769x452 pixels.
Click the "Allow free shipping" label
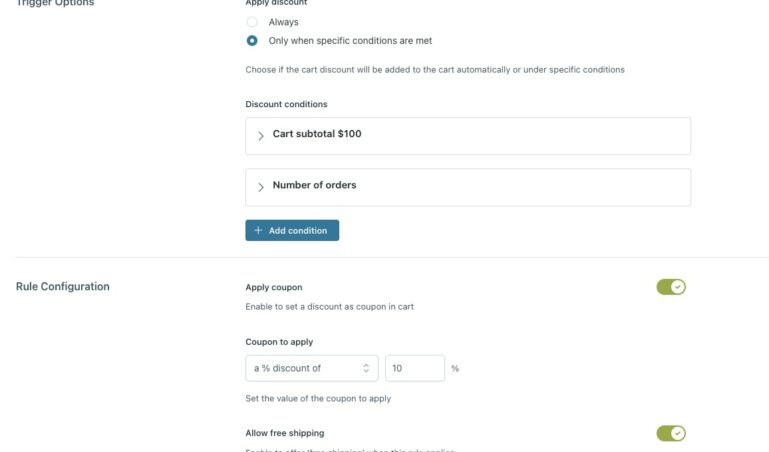284,433
